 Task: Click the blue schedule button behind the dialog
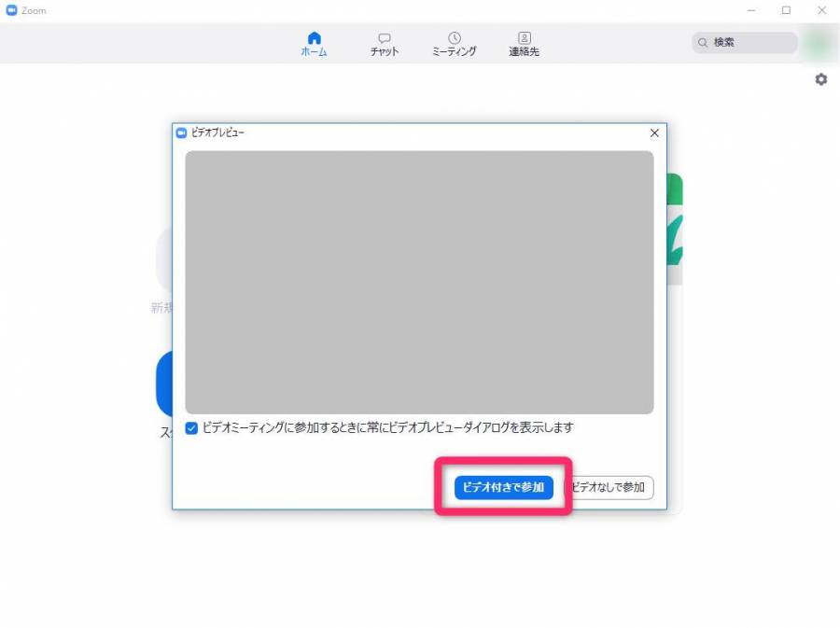[x=163, y=383]
